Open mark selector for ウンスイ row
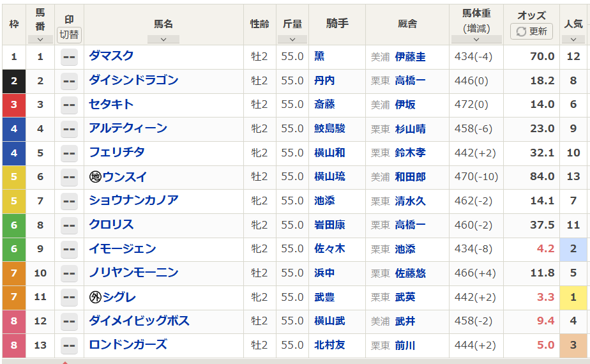 [69, 178]
